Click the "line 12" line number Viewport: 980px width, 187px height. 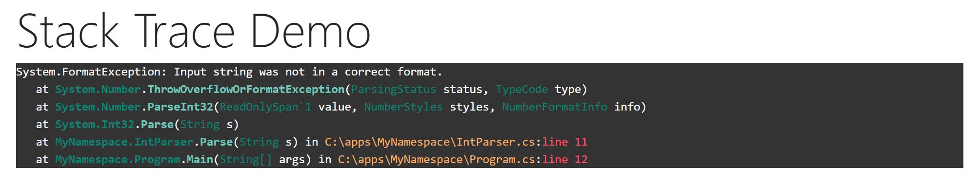[x=565, y=160]
